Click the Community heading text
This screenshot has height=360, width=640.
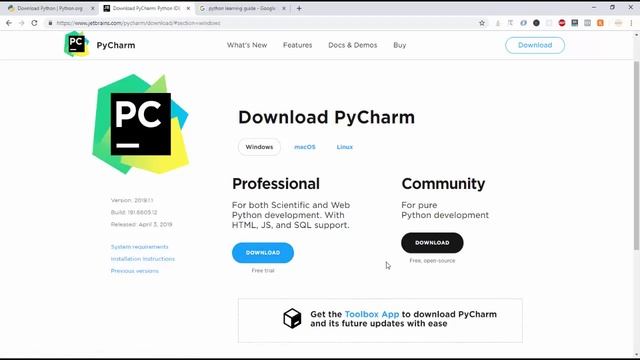click(443, 184)
